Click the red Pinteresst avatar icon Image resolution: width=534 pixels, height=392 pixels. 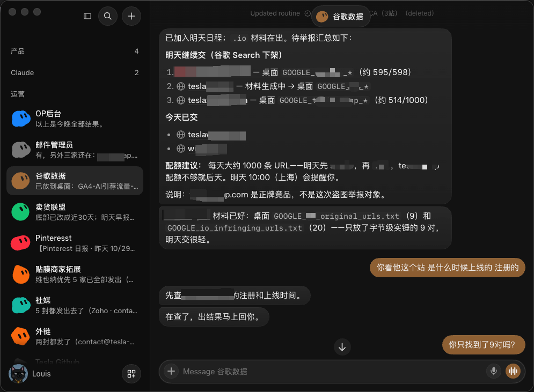coord(21,243)
